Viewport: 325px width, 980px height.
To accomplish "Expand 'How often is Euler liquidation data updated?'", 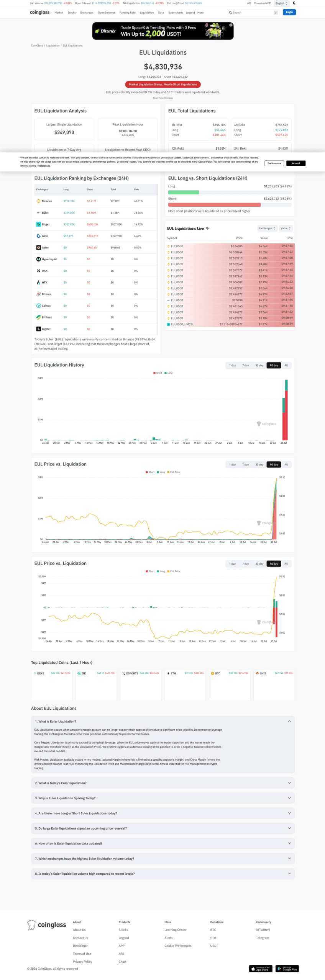I will (x=162, y=843).
